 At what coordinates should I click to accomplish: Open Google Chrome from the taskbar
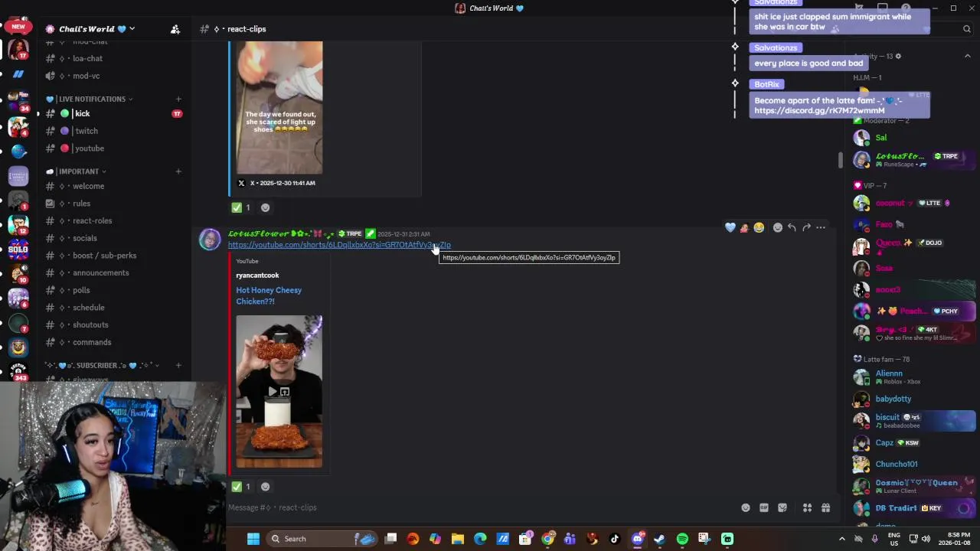click(547, 539)
